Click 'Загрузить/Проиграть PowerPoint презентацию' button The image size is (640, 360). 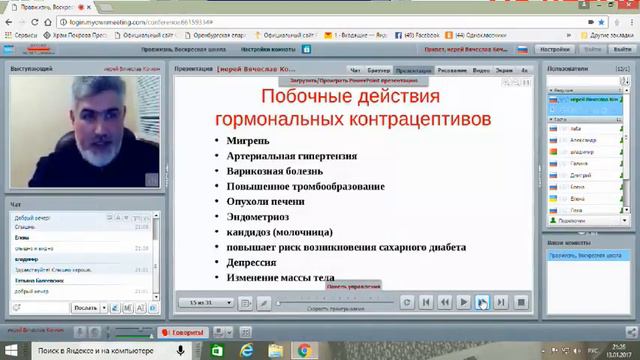(x=353, y=81)
